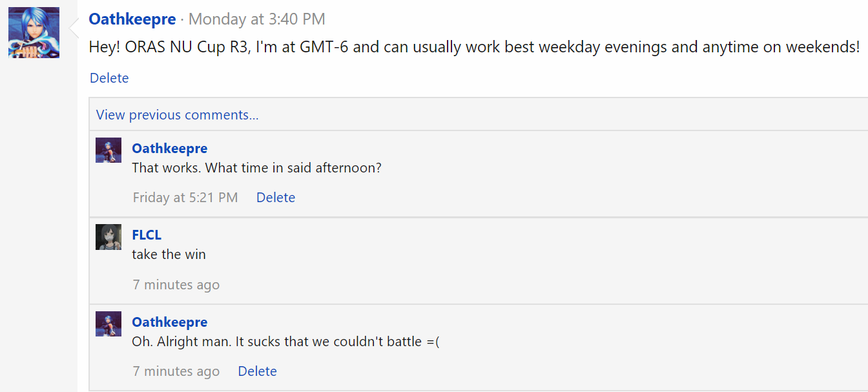Viewport: 868px width, 392px height.
Task: Click the 'take the win' comment text
Action: click(169, 254)
